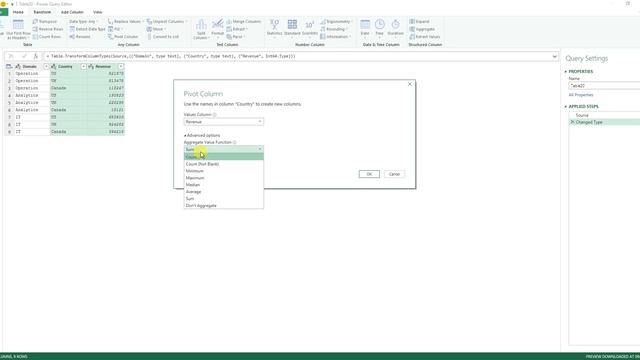Open the Extract dropdown
Image resolution: width=640 pixels, height=360 pixels.
pos(237,29)
